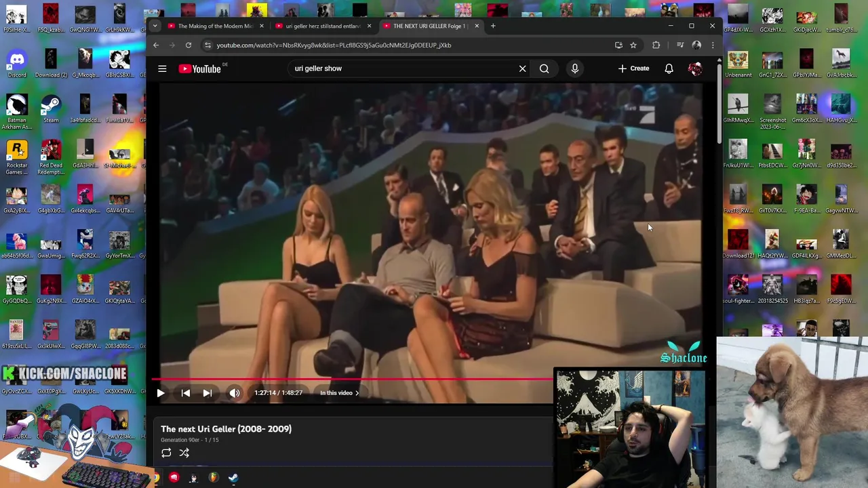Bookmark this page with the star
The height and width of the screenshot is (488, 868).
633,45
